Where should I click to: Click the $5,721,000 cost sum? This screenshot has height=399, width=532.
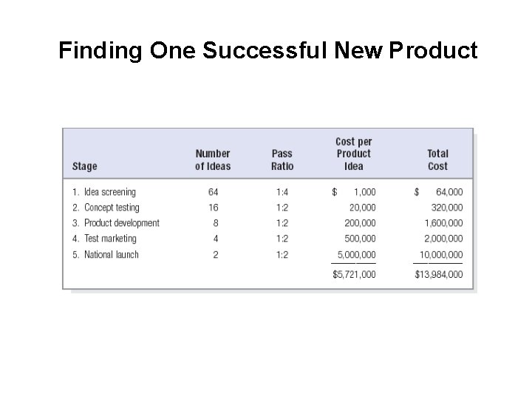[x=354, y=274]
